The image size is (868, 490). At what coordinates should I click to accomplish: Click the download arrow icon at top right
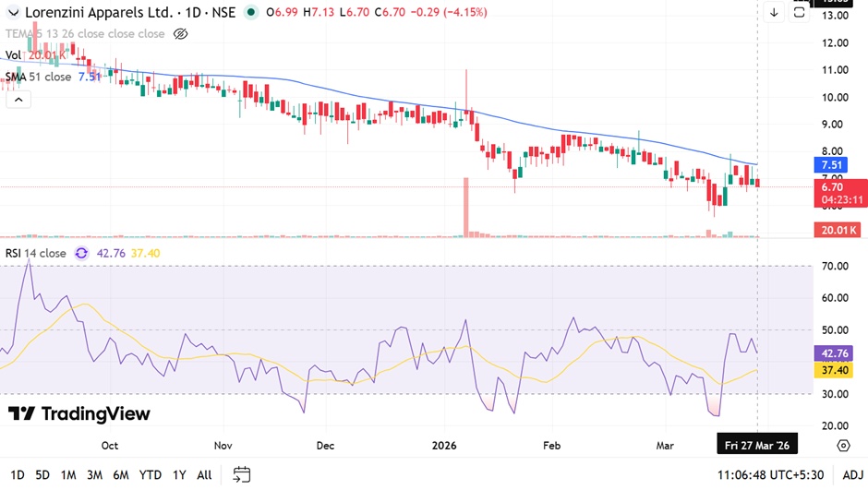point(774,12)
